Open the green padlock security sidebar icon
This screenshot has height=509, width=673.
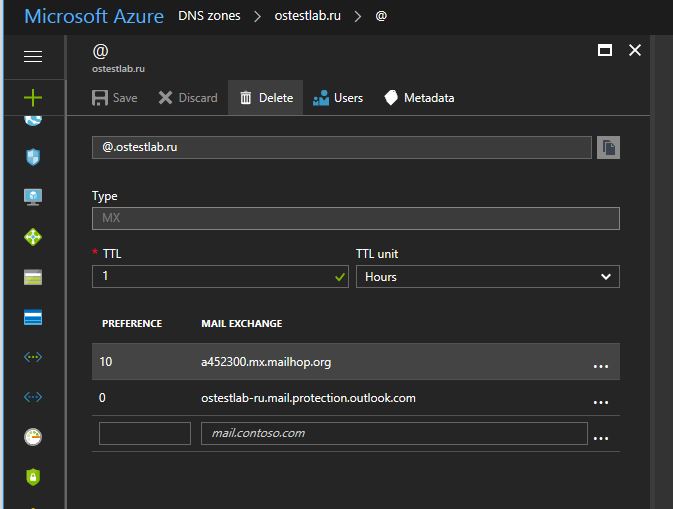pyautogui.click(x=33, y=477)
